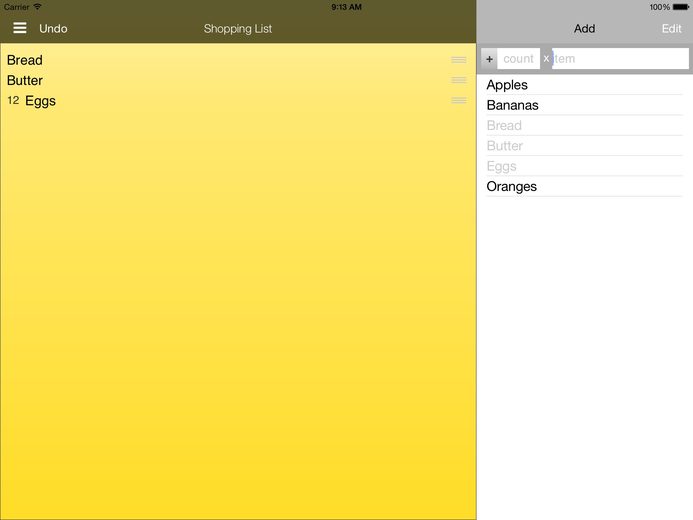The width and height of the screenshot is (693, 520).
Task: Tap the Wi-Fi icon in status bar
Action: 38,7
